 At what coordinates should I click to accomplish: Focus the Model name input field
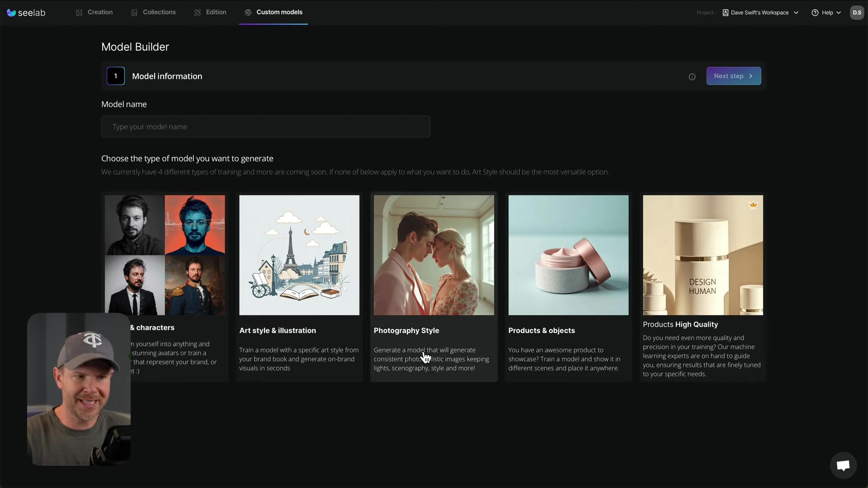coord(266,127)
